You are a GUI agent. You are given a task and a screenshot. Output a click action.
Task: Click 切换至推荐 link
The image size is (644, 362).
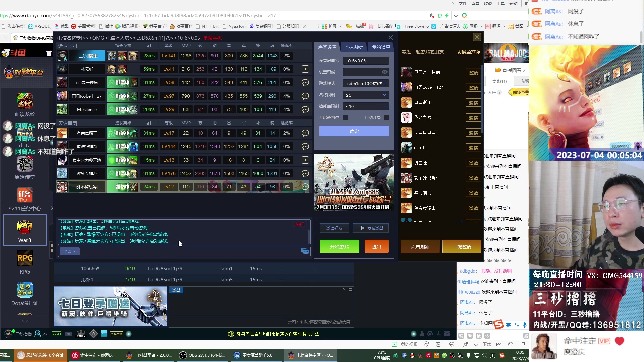[468, 52]
